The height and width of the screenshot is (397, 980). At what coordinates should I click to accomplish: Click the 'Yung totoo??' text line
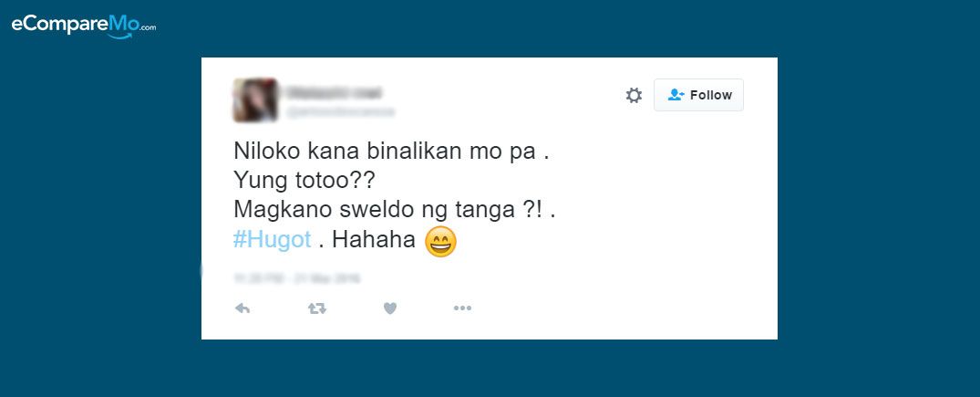pyautogui.click(x=304, y=182)
